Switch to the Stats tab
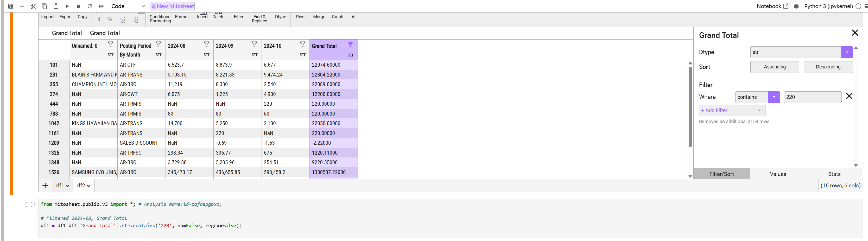The height and width of the screenshot is (241, 868). tap(834, 174)
